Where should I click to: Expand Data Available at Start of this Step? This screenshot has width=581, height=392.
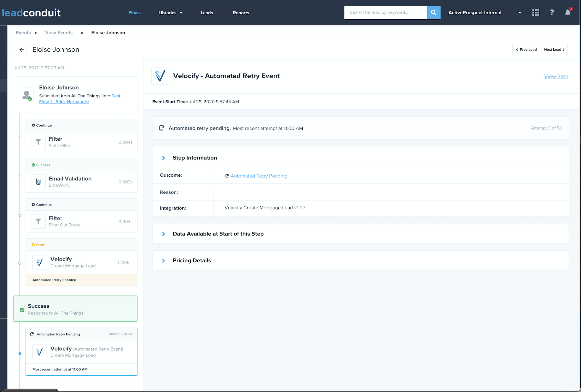(x=163, y=234)
